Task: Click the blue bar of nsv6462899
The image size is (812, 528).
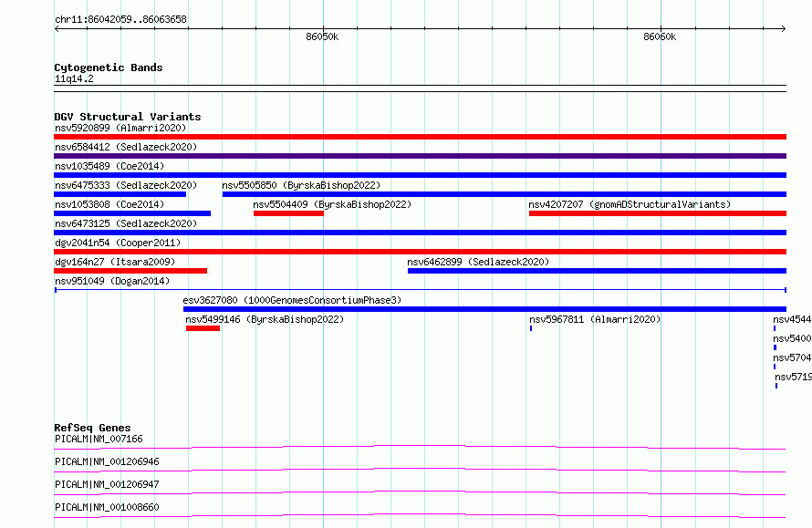Action: tap(597, 271)
